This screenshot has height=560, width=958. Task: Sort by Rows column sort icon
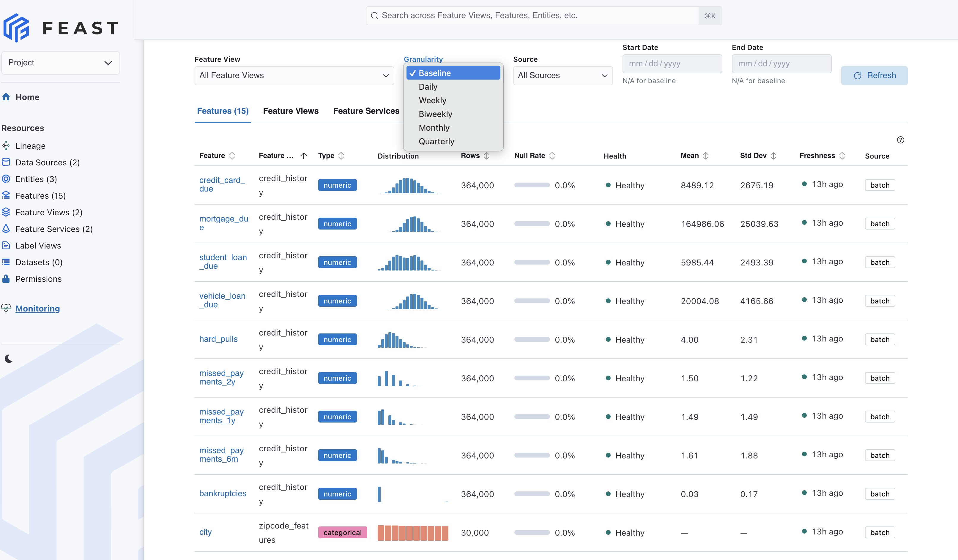tap(487, 156)
